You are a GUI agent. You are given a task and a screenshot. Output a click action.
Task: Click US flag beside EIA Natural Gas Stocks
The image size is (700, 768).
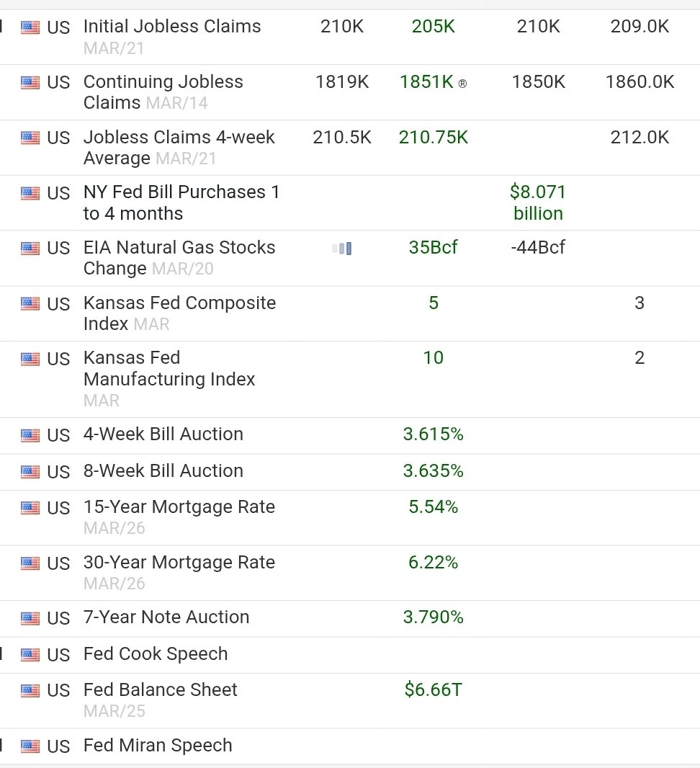30,249
